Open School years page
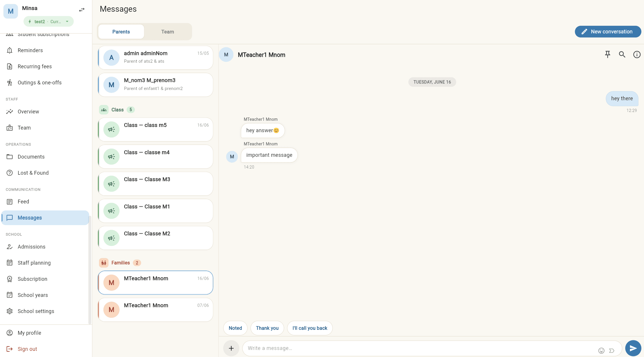Image resolution: width=644 pixels, height=357 pixels. [45, 295]
